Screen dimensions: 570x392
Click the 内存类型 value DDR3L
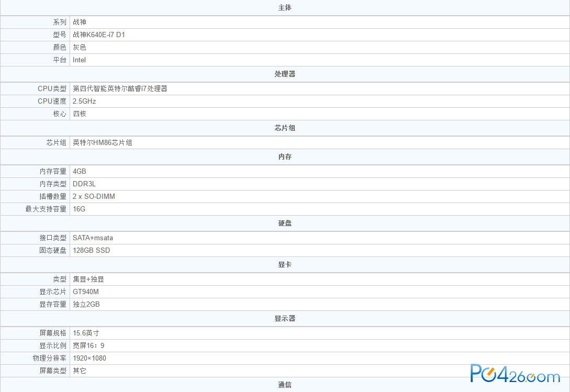[x=84, y=184]
